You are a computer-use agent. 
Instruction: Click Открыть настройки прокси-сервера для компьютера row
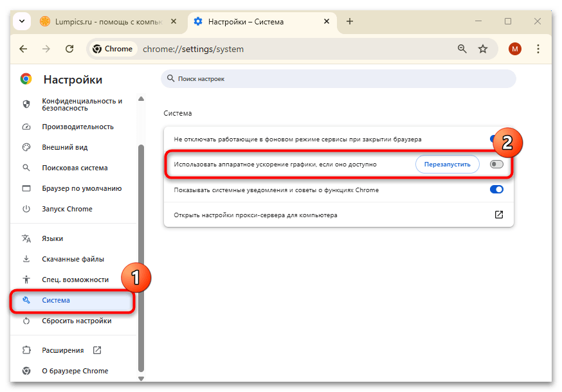pyautogui.click(x=338, y=215)
